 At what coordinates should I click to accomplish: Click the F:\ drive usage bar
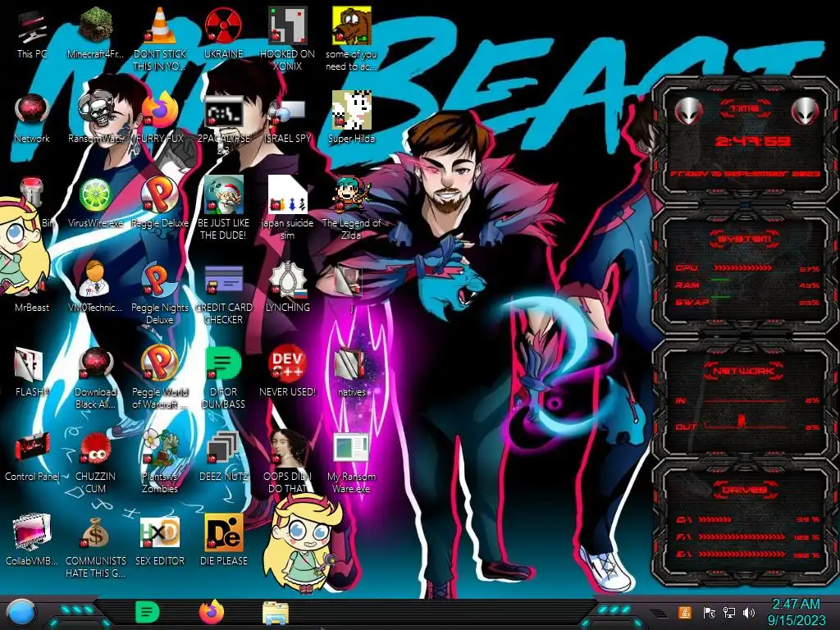click(x=742, y=536)
